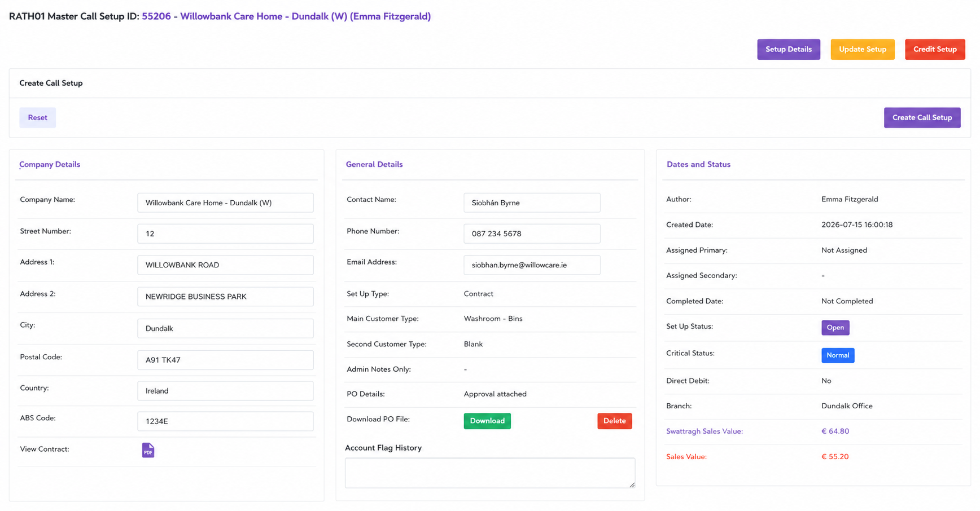Click the Not Completed date value
This screenshot has width=980, height=511.
pos(847,301)
